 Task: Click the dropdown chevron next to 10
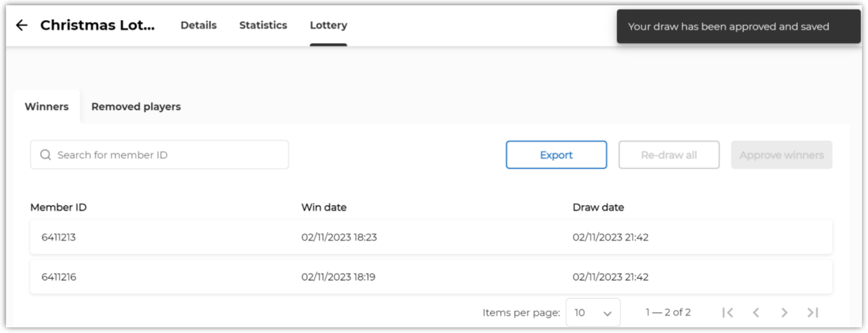pos(607,313)
